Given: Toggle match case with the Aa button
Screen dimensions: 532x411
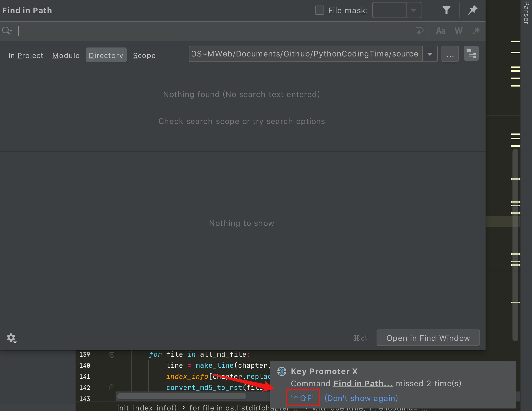Looking at the screenshot, I should (x=440, y=31).
